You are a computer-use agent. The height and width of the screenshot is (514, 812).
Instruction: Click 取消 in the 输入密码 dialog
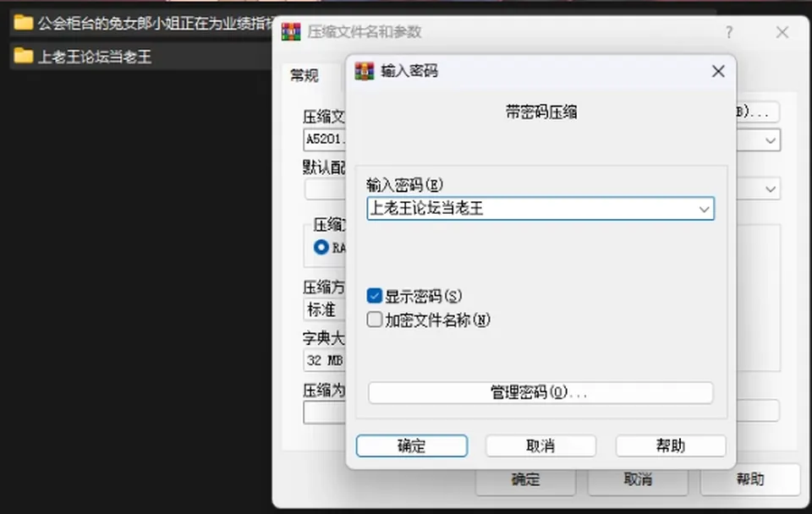pos(540,446)
